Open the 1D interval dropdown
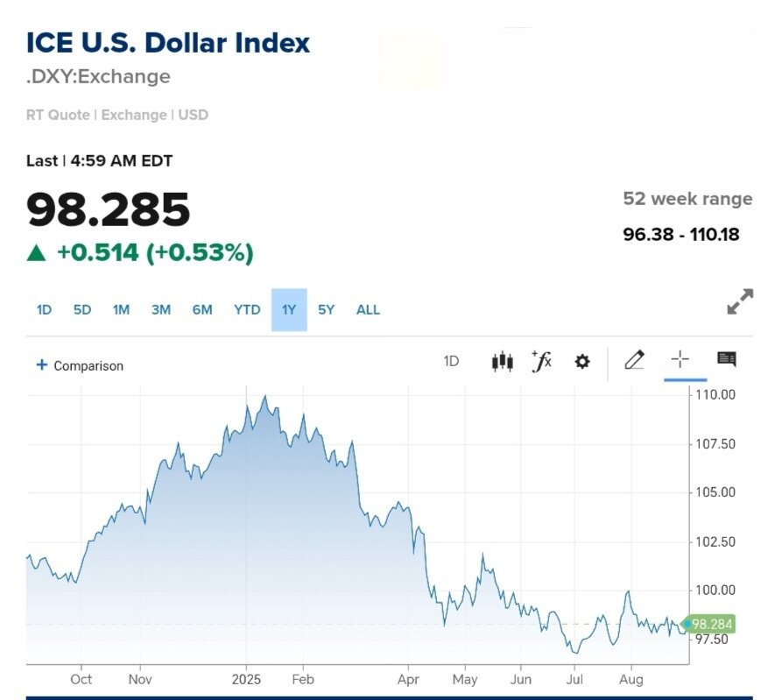The width and height of the screenshot is (782, 700). 452,361
